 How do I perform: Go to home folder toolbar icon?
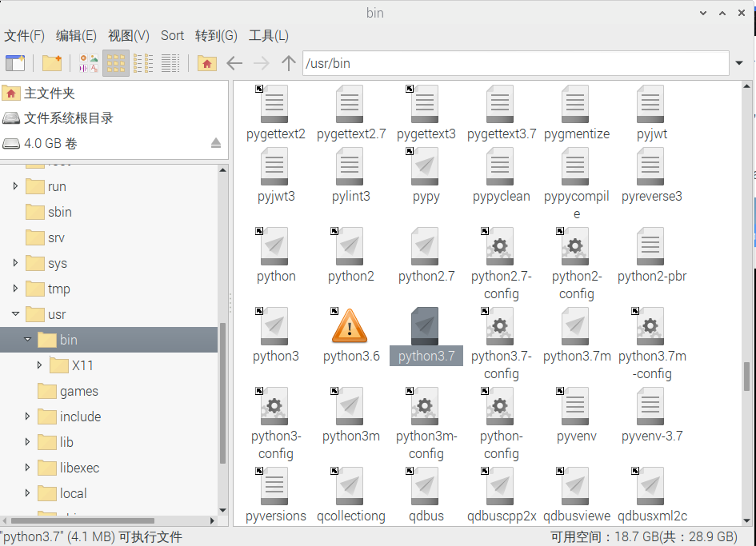pos(207,63)
